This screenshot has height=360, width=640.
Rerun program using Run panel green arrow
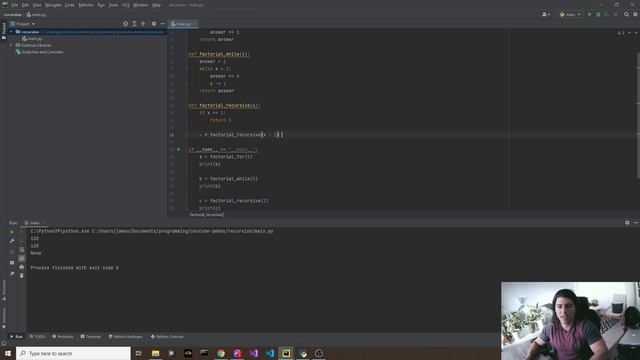click(x=12, y=232)
